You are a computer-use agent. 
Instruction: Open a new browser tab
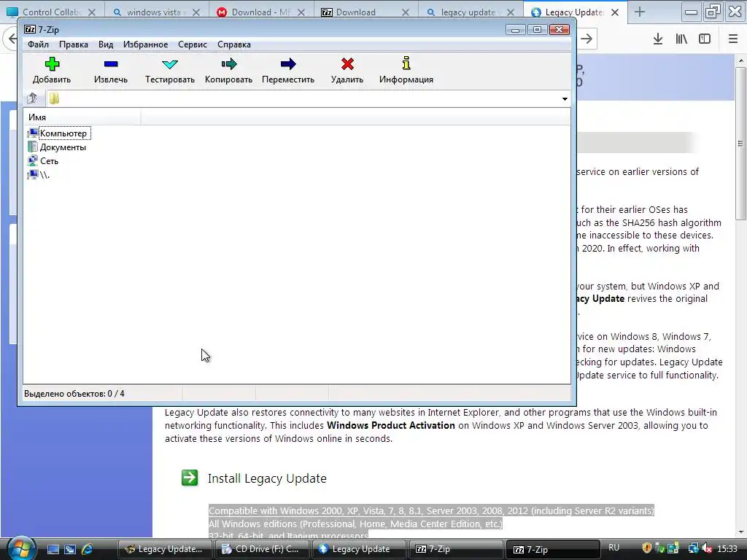click(x=640, y=12)
